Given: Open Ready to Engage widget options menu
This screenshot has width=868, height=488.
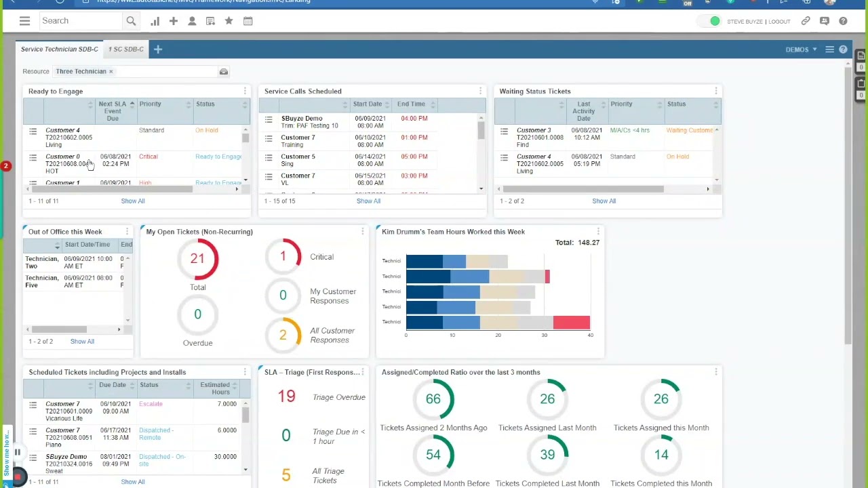Looking at the screenshot, I should (245, 91).
